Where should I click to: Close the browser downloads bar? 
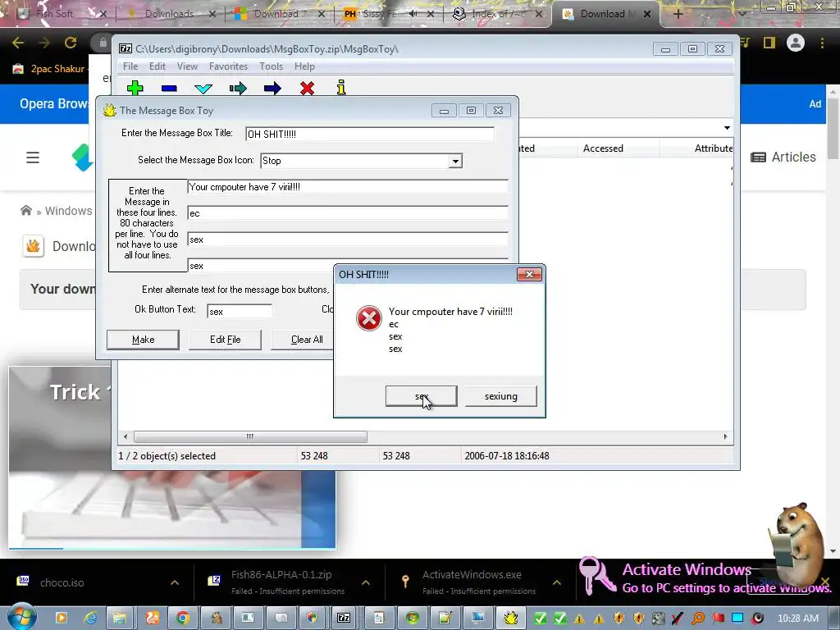825,582
